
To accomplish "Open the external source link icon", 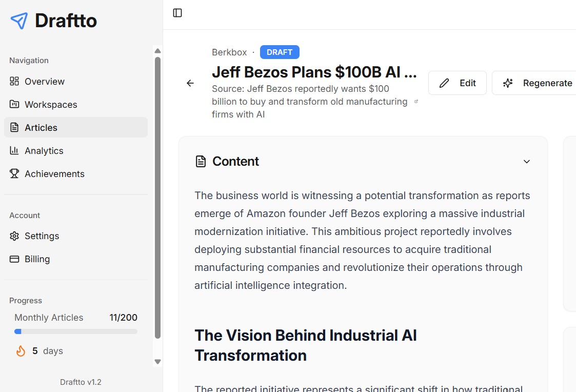I will click(416, 102).
